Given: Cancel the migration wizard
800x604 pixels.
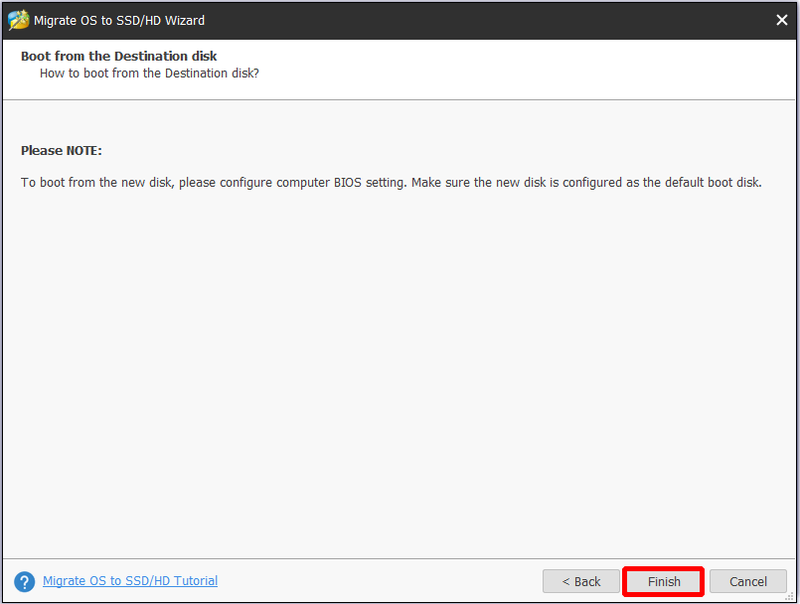Looking at the screenshot, I should point(748,582).
